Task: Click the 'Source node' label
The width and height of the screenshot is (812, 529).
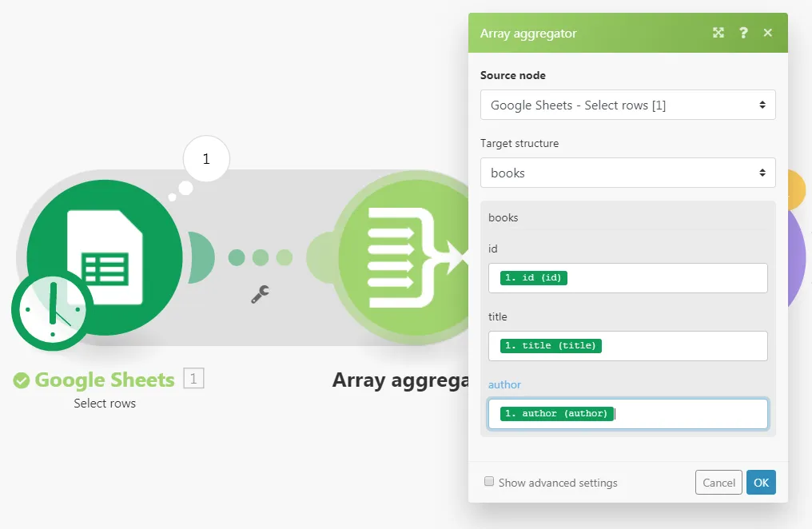Action: click(512, 76)
